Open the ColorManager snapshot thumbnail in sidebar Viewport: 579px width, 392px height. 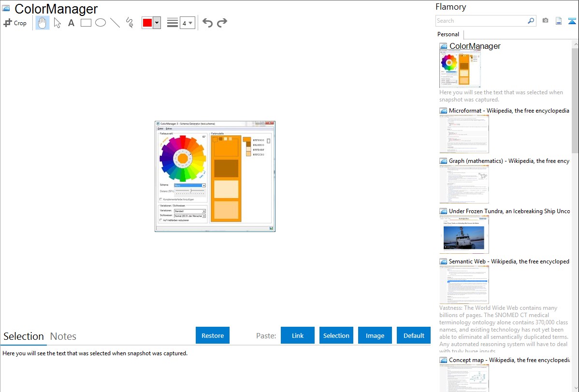pyautogui.click(x=460, y=69)
